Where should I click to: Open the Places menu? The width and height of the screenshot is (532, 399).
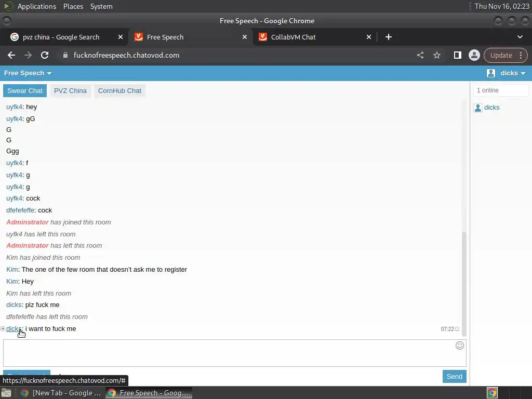point(73,6)
